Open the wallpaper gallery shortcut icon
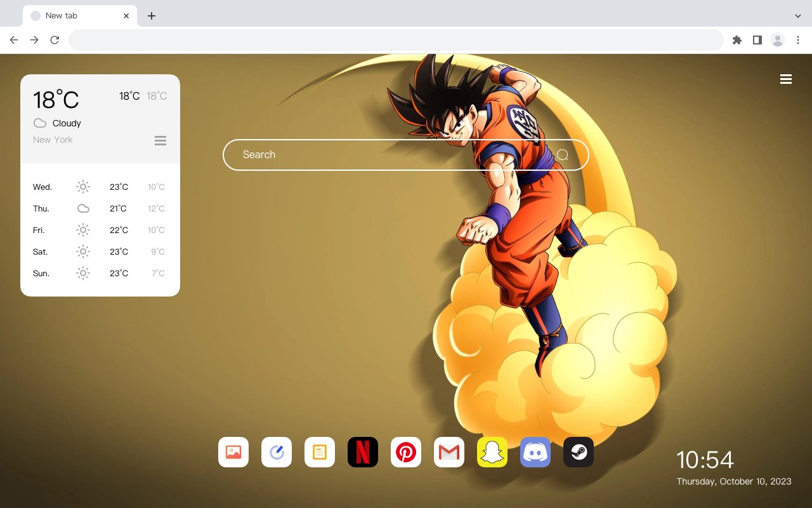This screenshot has width=812, height=508. pyautogui.click(x=233, y=452)
